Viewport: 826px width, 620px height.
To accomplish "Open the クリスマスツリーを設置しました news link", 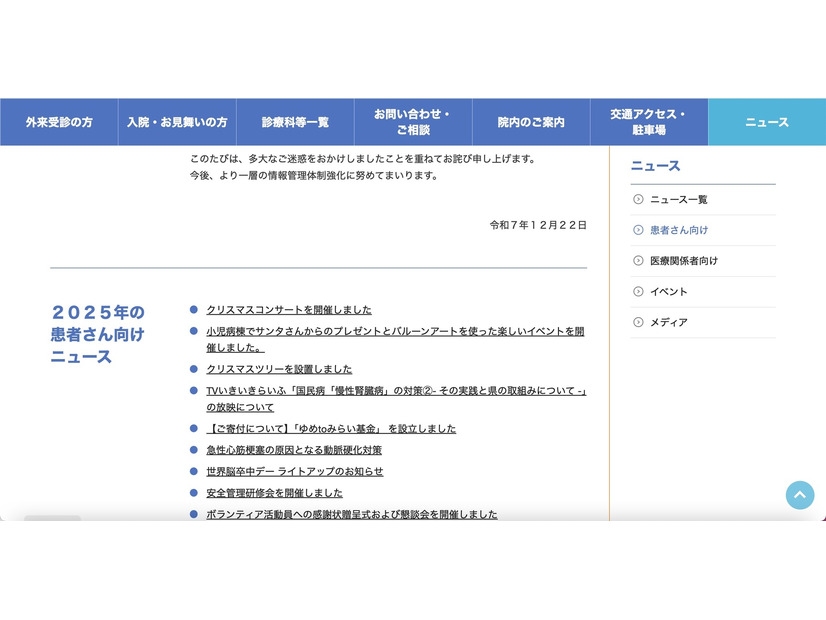I will (x=279, y=369).
